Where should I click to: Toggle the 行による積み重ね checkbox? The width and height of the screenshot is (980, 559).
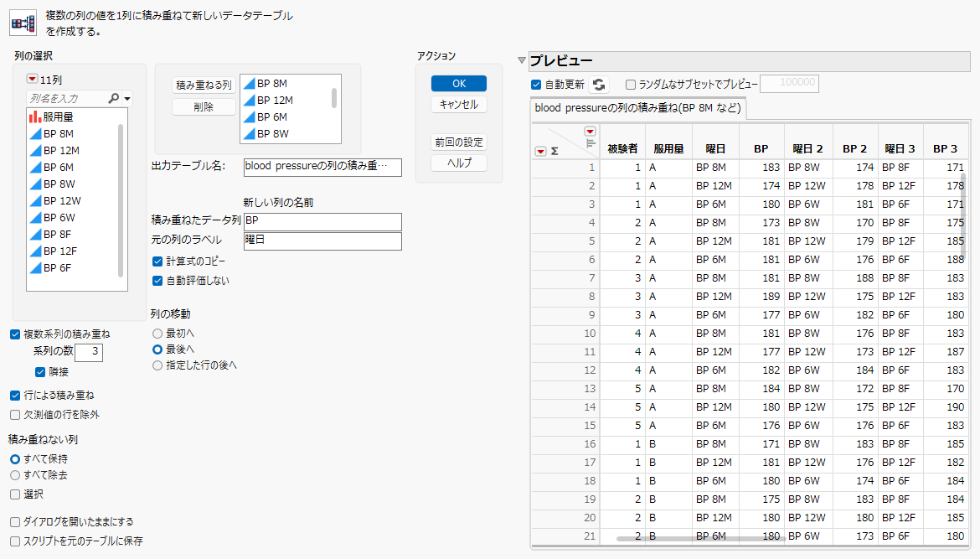[x=15, y=396]
